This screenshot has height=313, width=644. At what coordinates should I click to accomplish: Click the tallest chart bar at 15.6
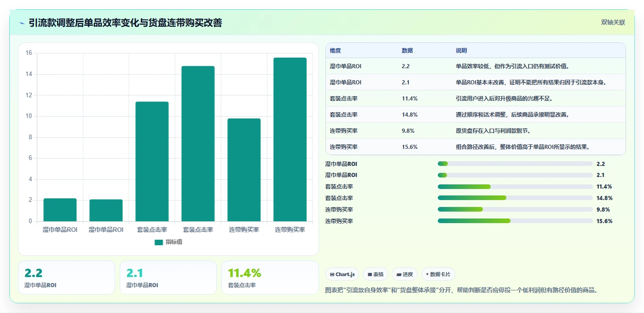click(290, 140)
